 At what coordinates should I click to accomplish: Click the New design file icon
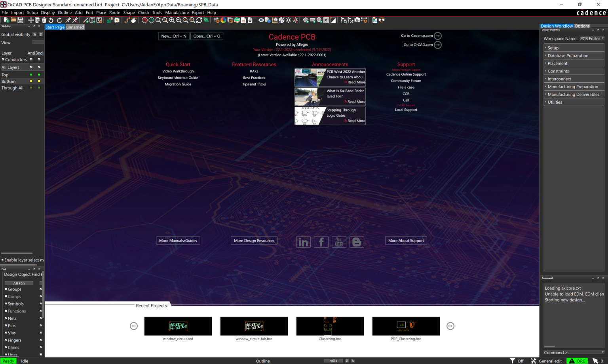click(x=6, y=20)
